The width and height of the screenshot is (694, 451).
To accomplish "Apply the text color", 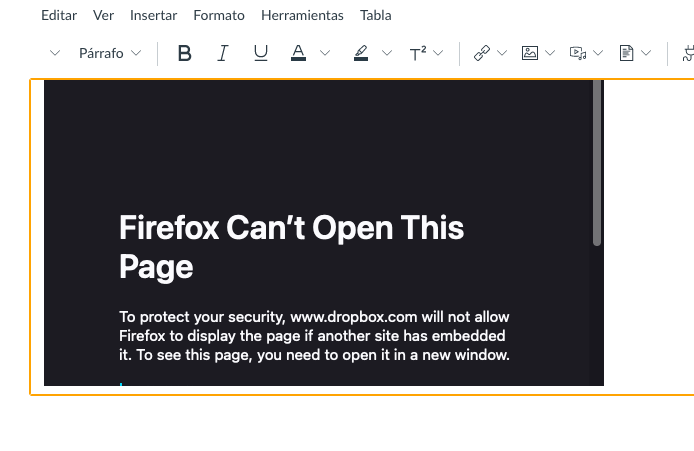I will 298,53.
